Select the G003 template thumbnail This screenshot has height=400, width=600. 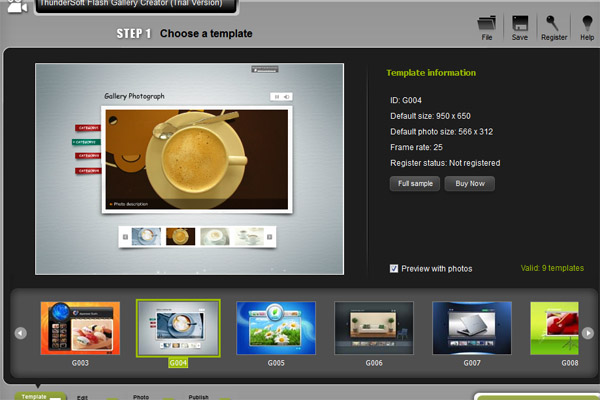click(x=80, y=328)
